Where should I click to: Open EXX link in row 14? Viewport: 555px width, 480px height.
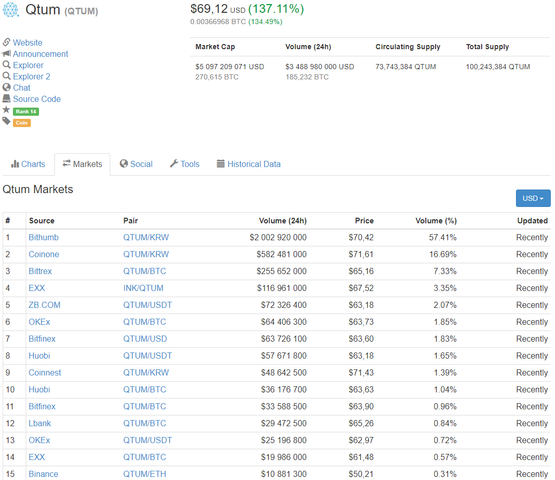pos(37,457)
